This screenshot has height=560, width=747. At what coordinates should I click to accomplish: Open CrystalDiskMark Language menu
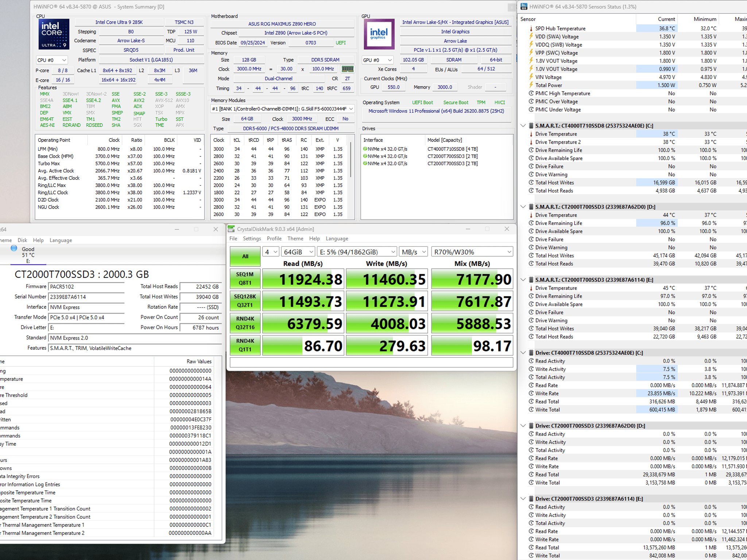(337, 238)
